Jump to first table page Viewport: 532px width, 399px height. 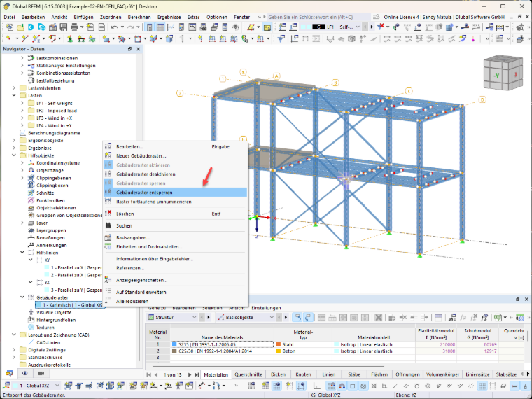click(x=149, y=374)
